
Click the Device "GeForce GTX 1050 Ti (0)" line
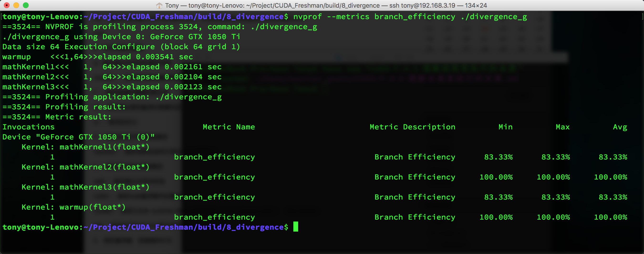pyautogui.click(x=78, y=137)
